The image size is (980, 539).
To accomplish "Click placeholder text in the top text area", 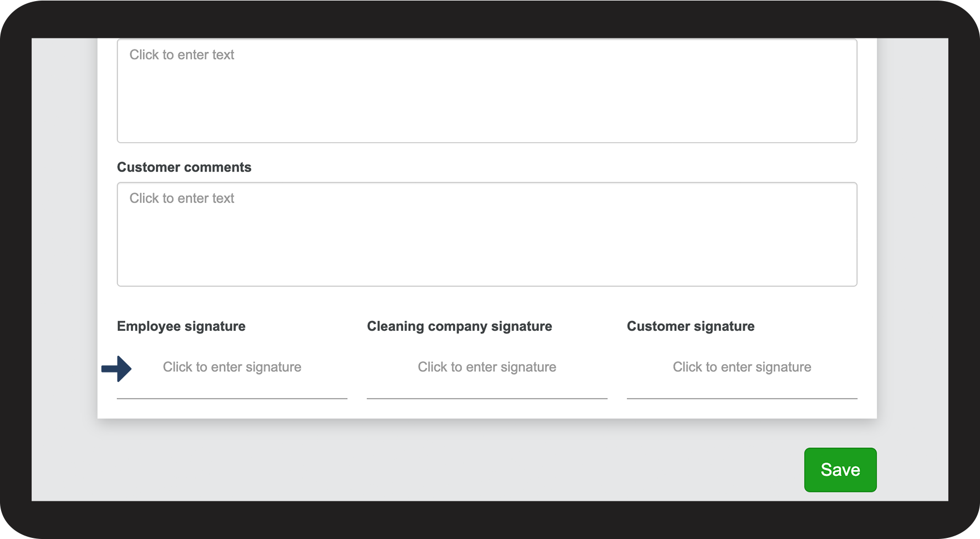I will (x=182, y=54).
